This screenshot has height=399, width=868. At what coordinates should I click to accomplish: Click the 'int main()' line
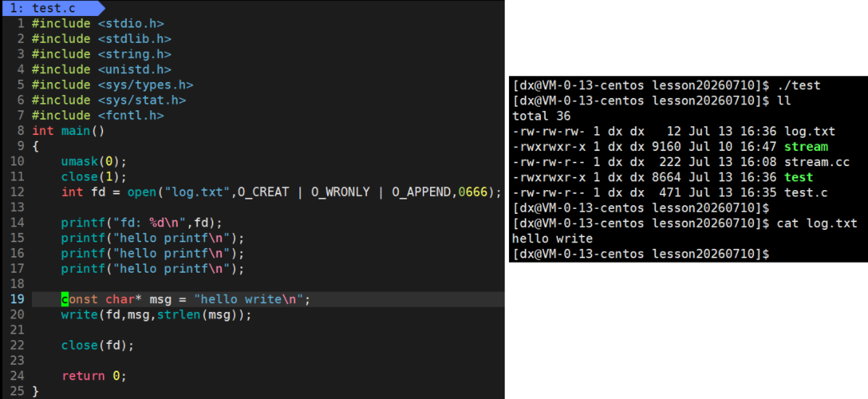68,131
